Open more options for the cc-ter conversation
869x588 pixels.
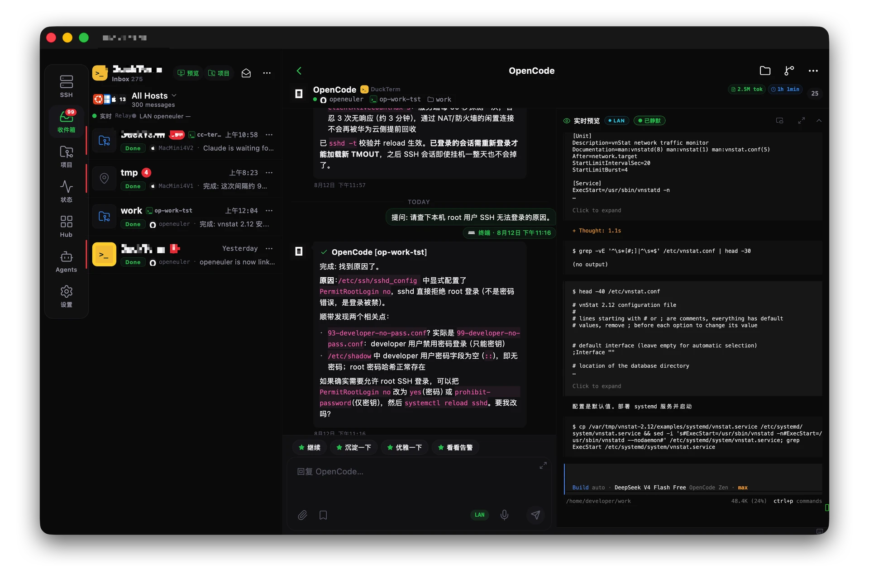click(x=269, y=134)
